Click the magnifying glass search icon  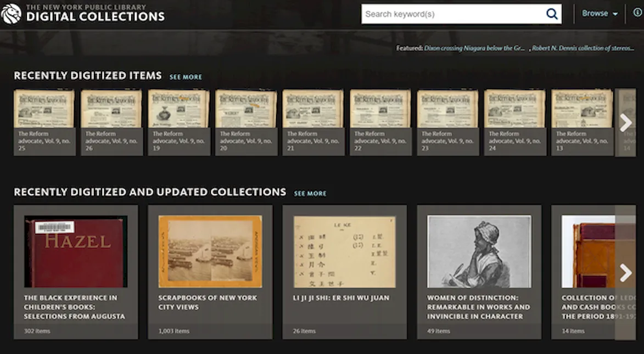[551, 14]
